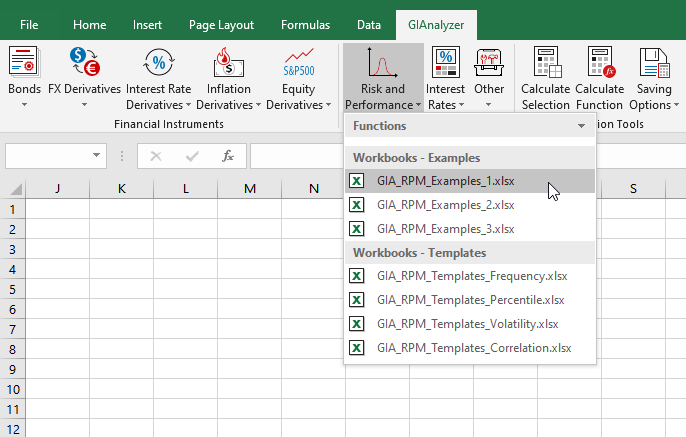Select column S header

coord(634,189)
